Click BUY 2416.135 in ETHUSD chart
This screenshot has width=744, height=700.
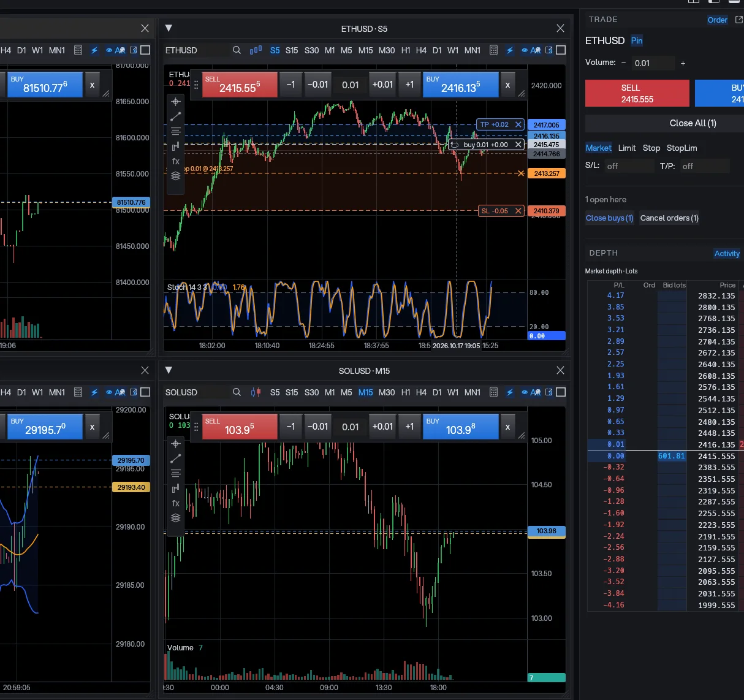(x=461, y=85)
